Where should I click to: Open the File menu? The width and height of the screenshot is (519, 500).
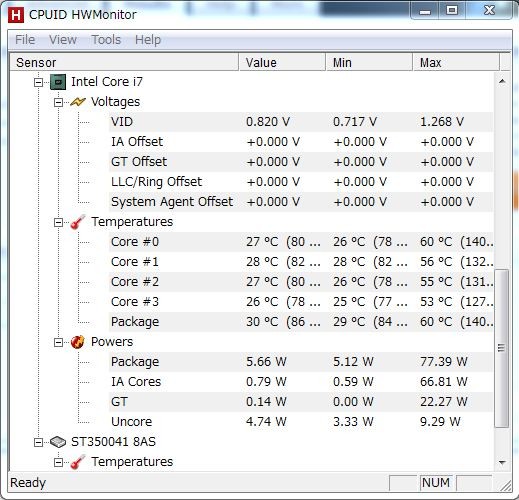[x=25, y=40]
